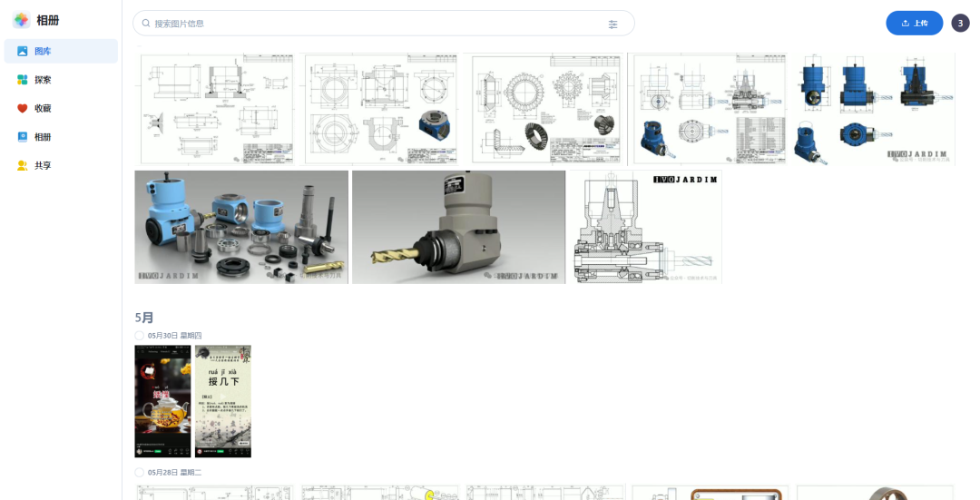Open the glass teapot video screenshot
The height and width of the screenshot is (500, 980).
[x=162, y=401]
